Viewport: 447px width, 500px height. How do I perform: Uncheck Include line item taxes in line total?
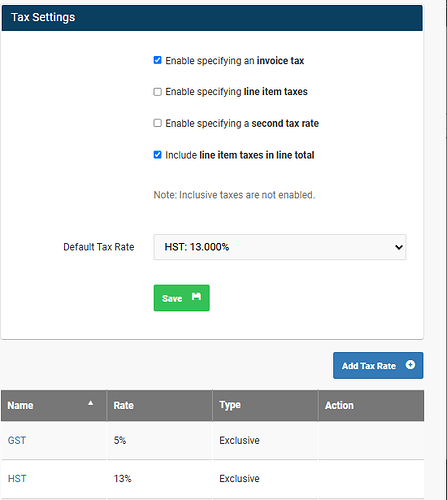pos(157,155)
